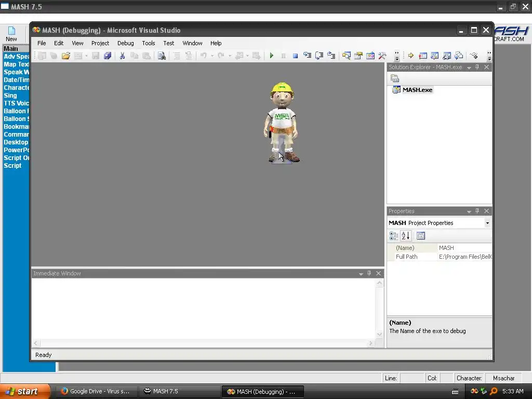532x399 pixels.
Task: Click the keyboard icon in the taskbar
Action: (455, 392)
